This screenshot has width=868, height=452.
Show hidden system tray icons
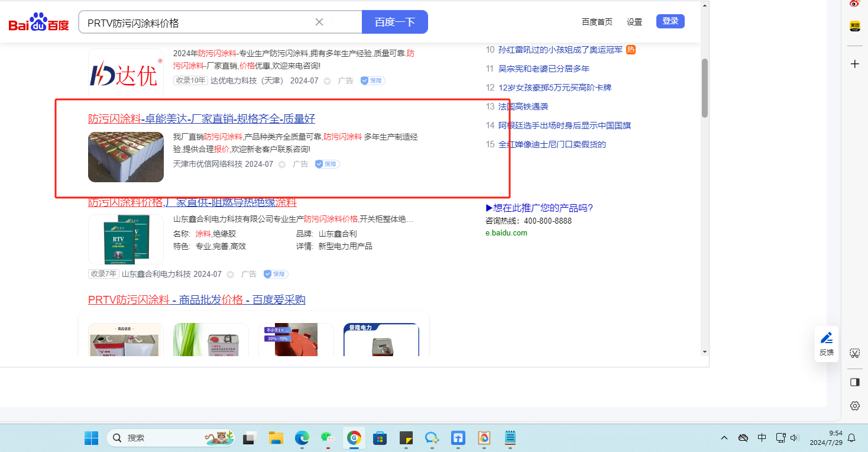[x=724, y=438]
